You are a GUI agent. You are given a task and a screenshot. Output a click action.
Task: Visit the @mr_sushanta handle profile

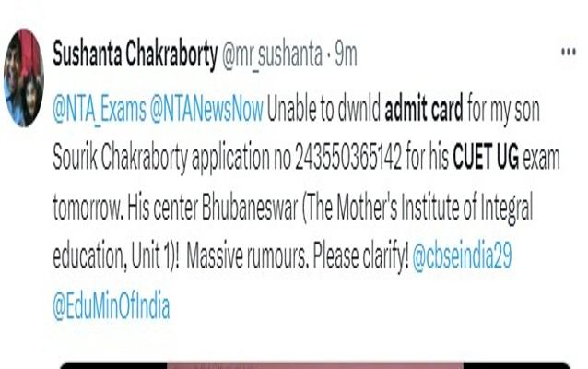pos(272,54)
